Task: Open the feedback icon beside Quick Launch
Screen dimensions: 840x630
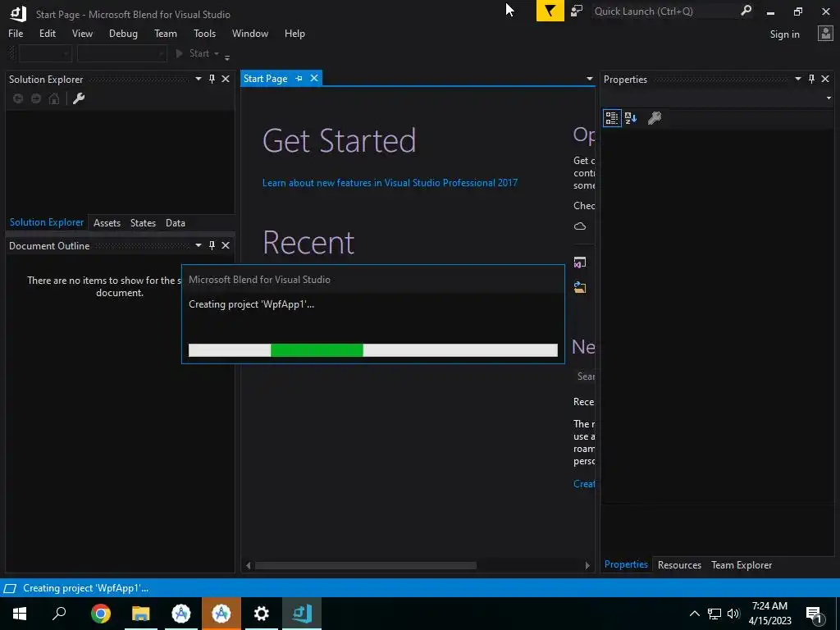Action: [x=577, y=11]
